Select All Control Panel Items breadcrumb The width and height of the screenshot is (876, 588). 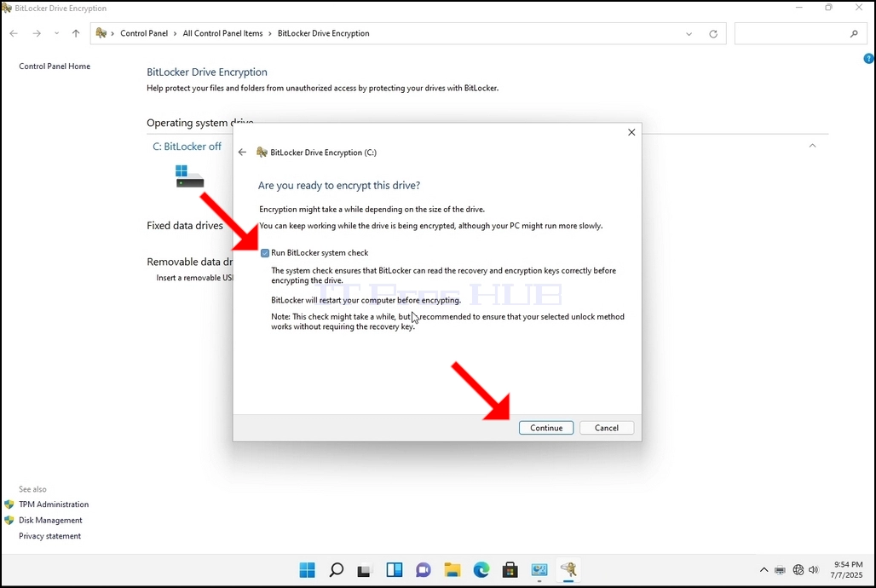(222, 33)
